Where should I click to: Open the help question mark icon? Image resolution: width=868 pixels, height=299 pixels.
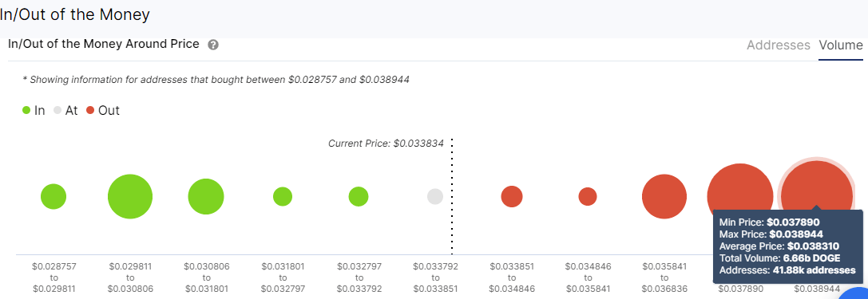tap(213, 45)
